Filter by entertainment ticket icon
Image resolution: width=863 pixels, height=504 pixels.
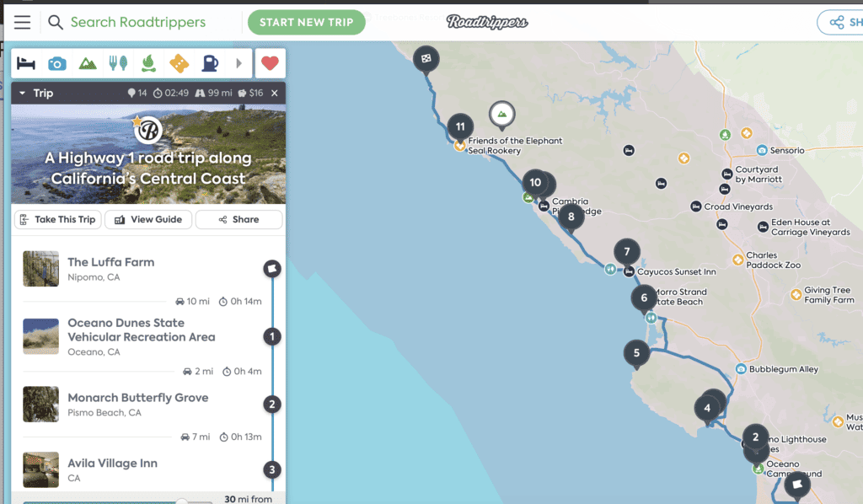tap(179, 64)
